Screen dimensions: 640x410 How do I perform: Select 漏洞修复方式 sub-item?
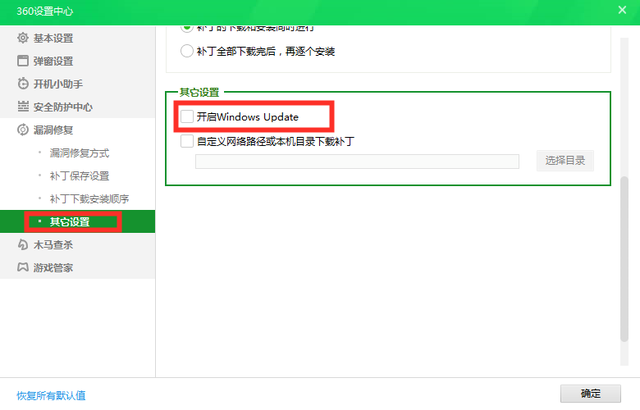pos(79,153)
